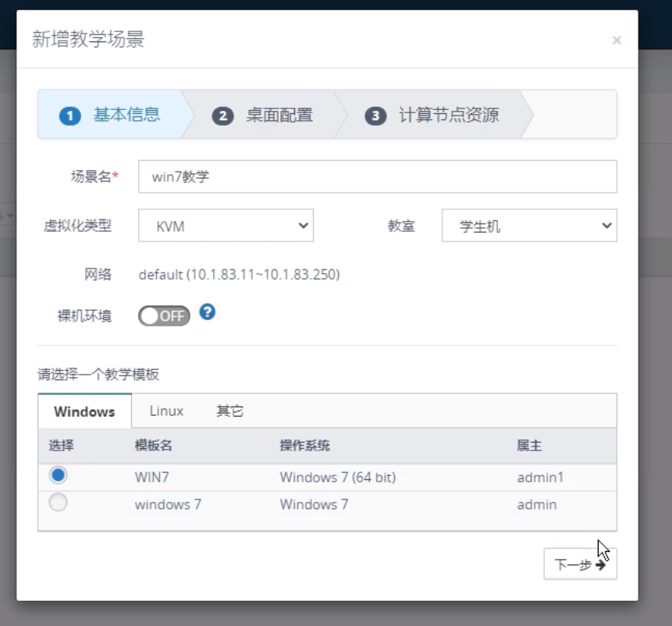Click step 3 计算节点资源 number badge
Image resolution: width=672 pixels, height=626 pixels.
point(375,116)
